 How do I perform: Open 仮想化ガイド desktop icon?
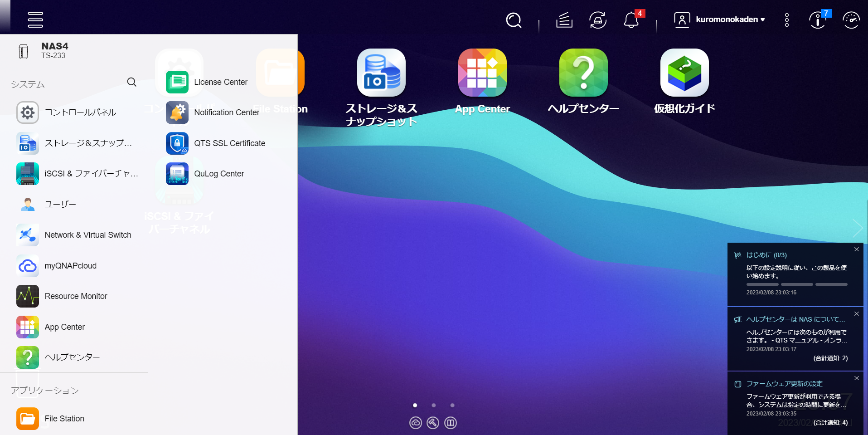click(x=684, y=82)
